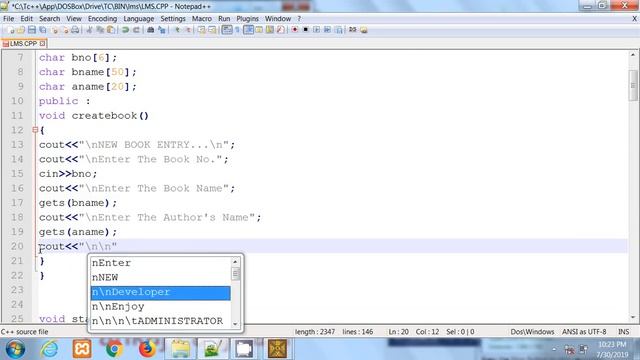This screenshot has height=360, width=640.
Task: Open the Plugins menu
Action: 247,19
